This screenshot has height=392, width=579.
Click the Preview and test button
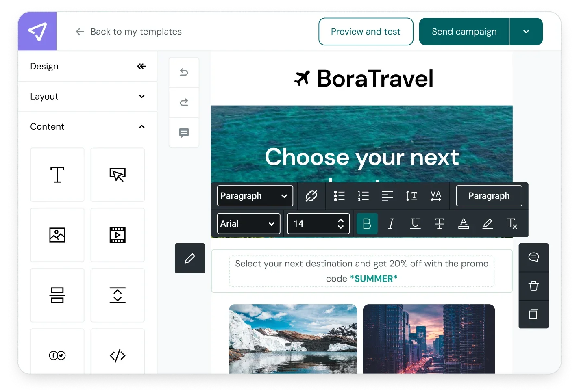(x=366, y=31)
